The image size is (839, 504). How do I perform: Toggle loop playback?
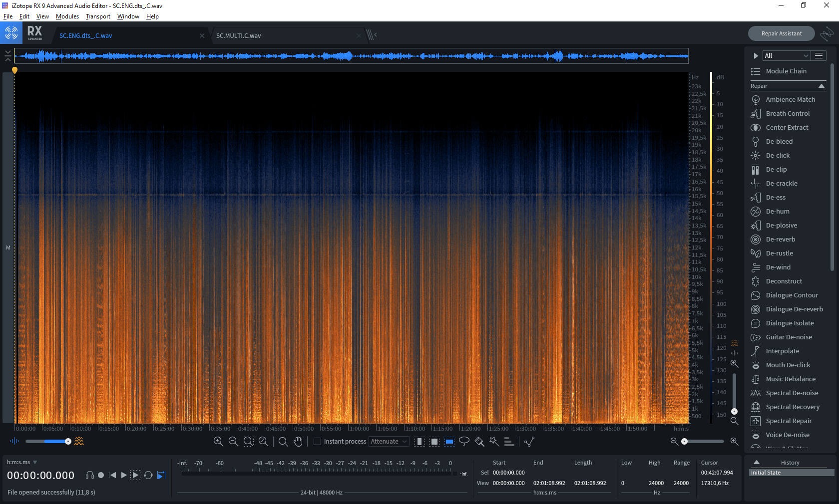click(x=148, y=475)
